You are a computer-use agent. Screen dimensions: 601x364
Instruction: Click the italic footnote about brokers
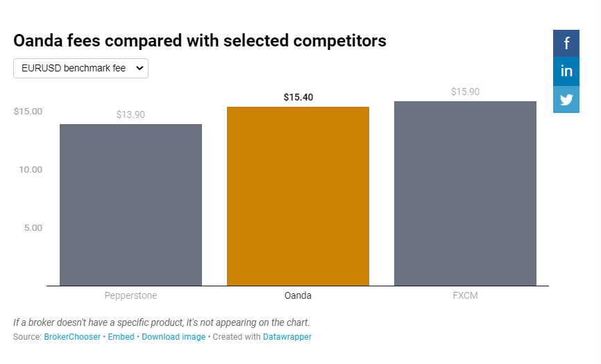click(162, 322)
